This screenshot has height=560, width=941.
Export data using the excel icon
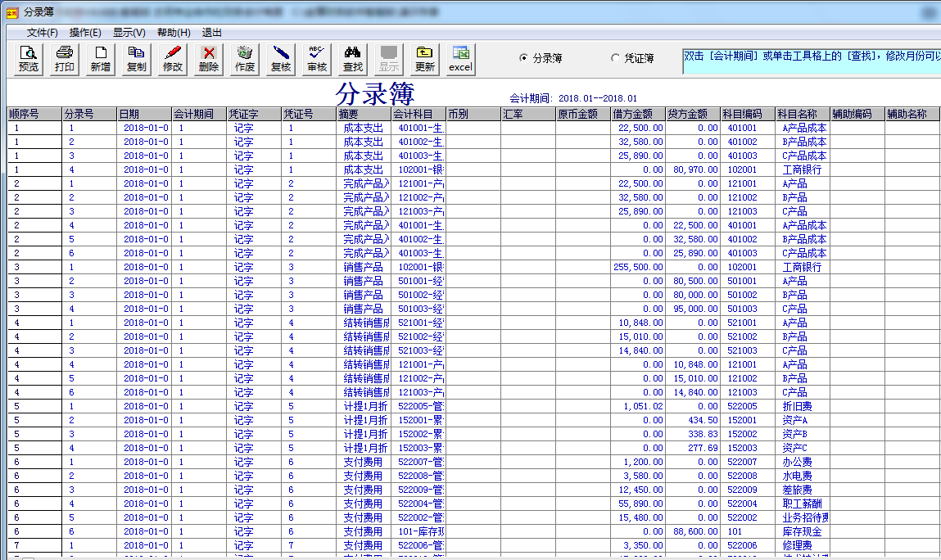point(460,59)
